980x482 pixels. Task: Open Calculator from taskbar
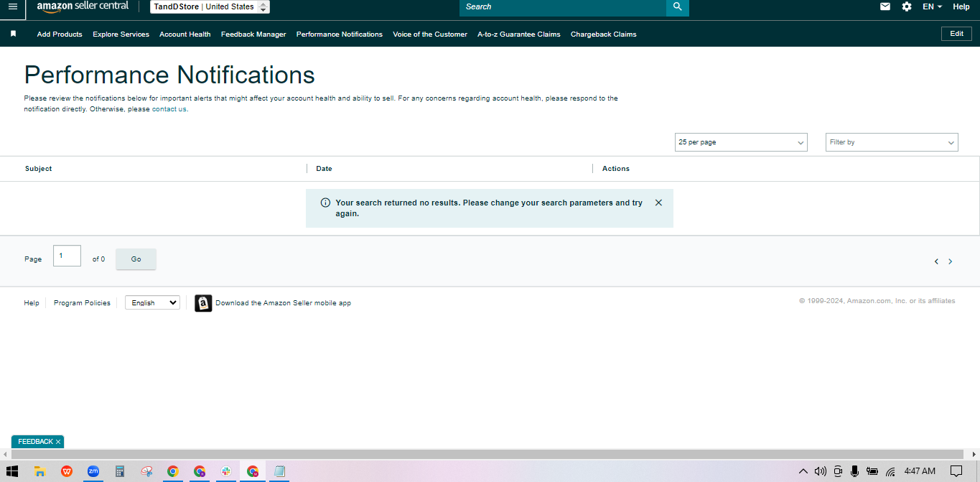[x=120, y=471]
